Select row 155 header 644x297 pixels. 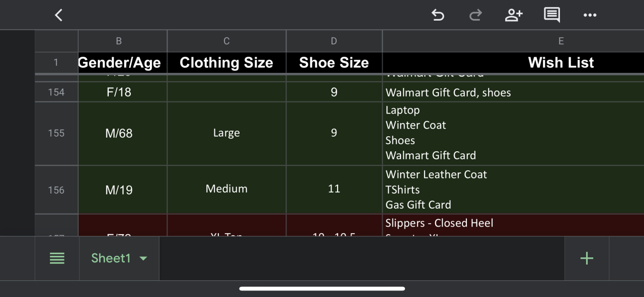(56, 133)
